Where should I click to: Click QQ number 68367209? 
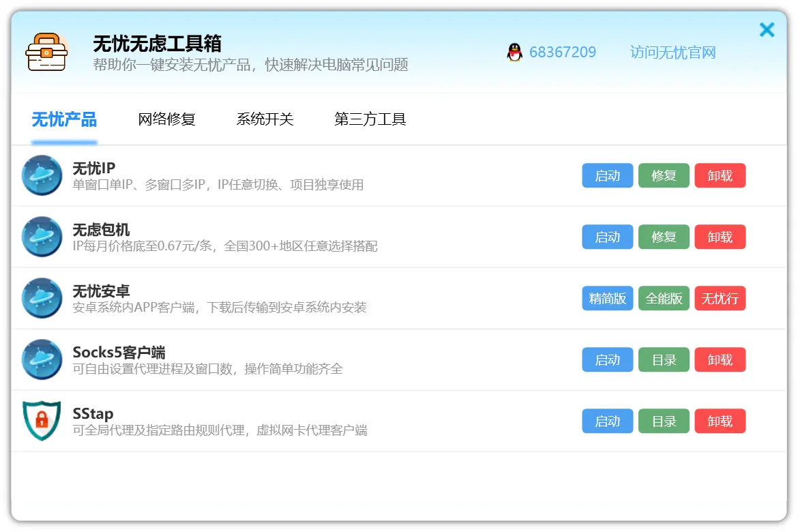pos(562,53)
